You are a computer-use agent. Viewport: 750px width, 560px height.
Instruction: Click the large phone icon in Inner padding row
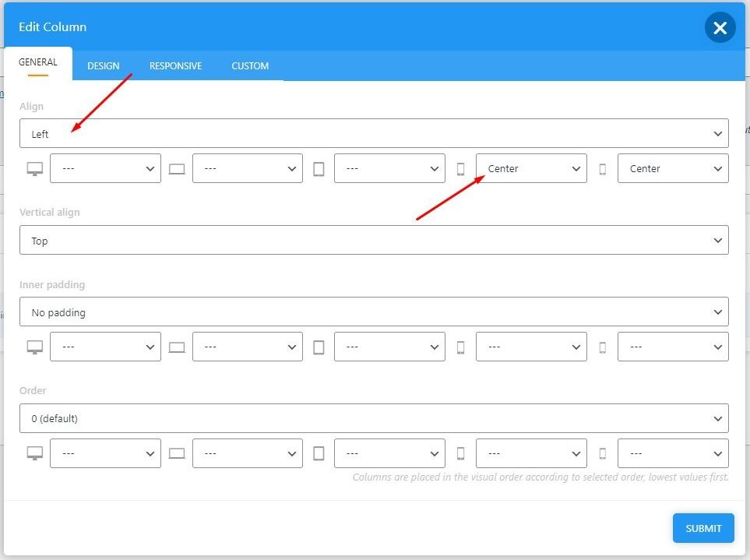click(460, 347)
